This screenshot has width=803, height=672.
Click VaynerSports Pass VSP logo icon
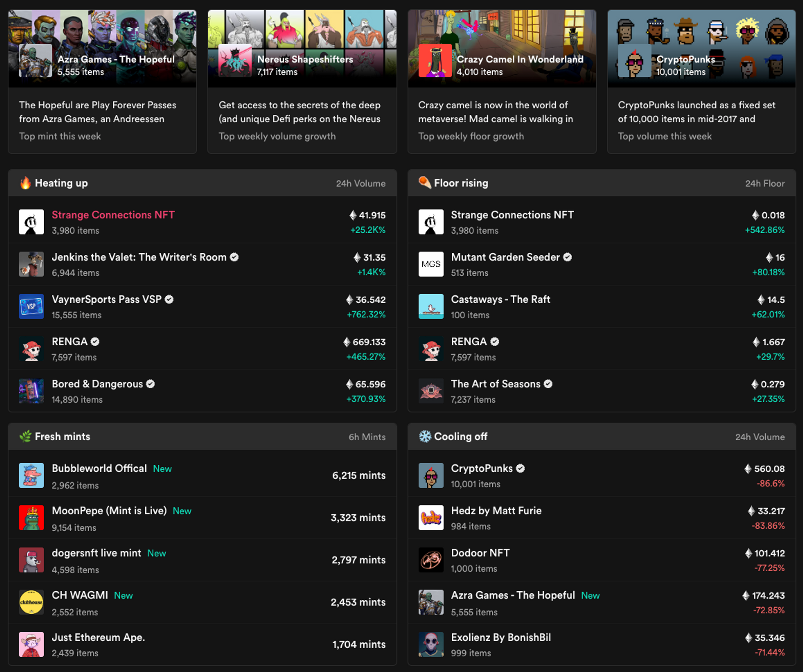pos(31,306)
